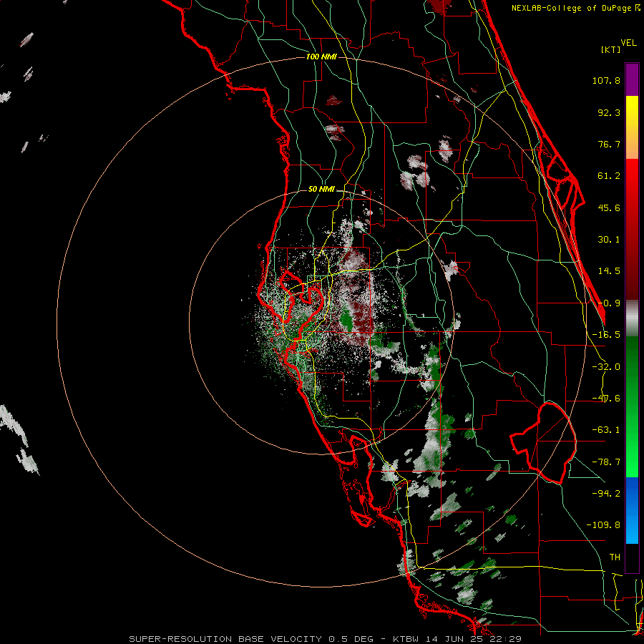644x644 pixels.
Task: Click the 14.5 velocity scale value
Action: point(609,271)
